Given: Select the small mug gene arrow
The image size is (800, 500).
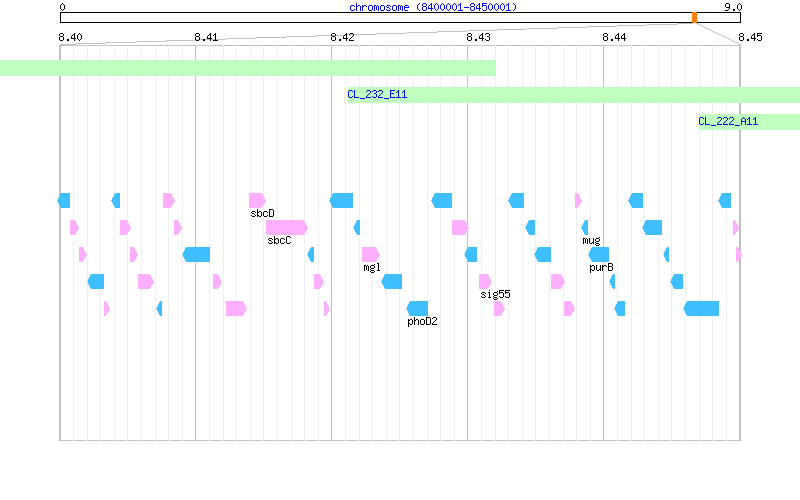Looking at the screenshot, I should [x=585, y=228].
